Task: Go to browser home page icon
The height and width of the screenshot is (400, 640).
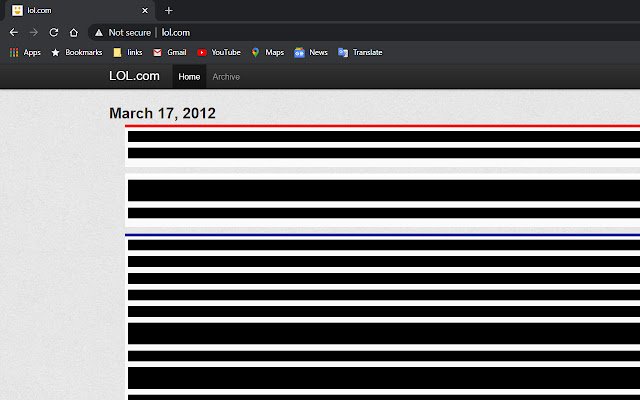Action: click(x=73, y=32)
